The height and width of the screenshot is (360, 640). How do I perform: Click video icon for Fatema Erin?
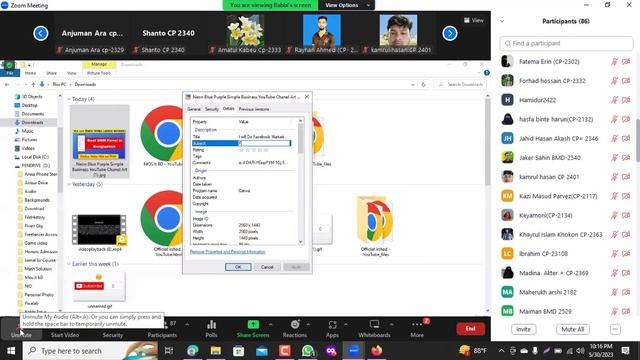coord(626,62)
